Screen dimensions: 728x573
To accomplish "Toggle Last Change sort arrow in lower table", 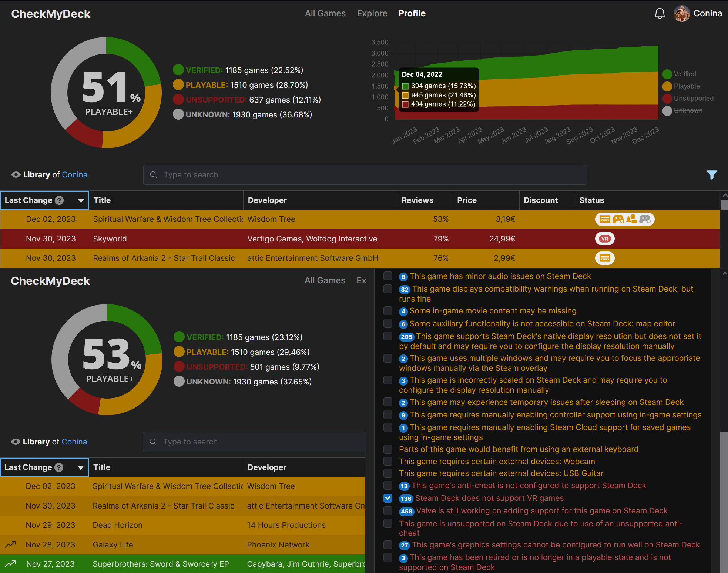I will (80, 467).
